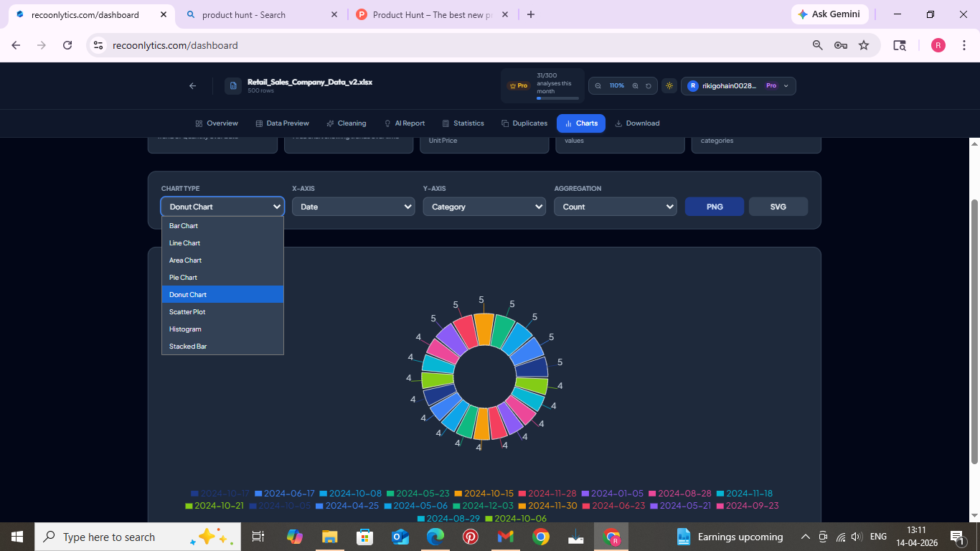980x551 pixels.
Task: Choose Scatter Plot from the list
Action: pos(222,312)
